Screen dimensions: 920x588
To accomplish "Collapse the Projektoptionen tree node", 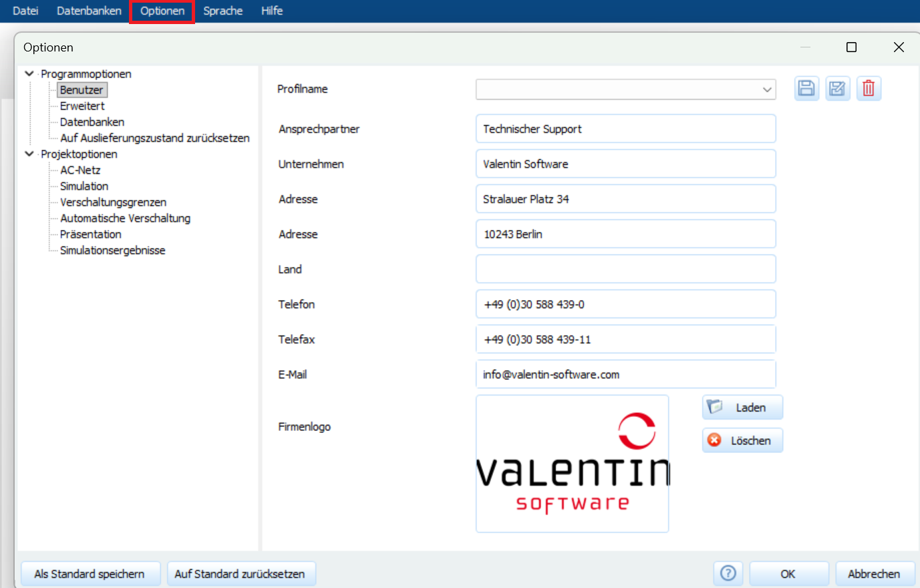I will tap(29, 154).
